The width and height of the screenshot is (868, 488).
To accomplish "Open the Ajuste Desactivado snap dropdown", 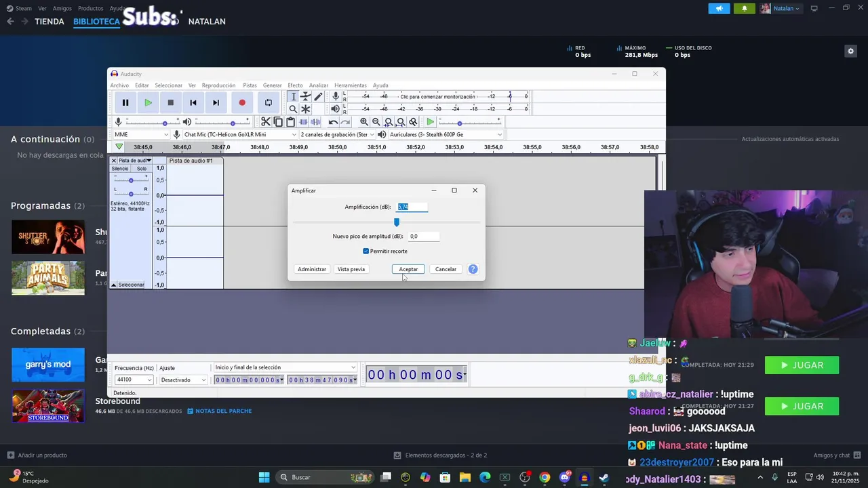I will point(183,380).
